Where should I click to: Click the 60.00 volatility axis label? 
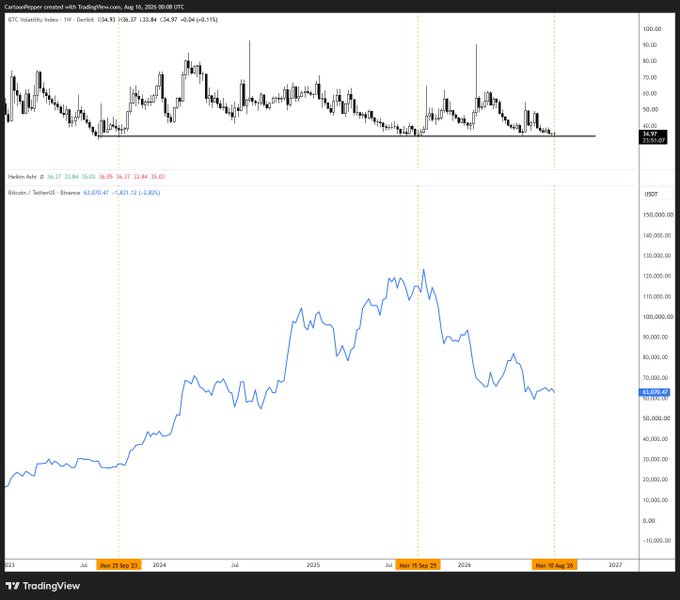click(650, 94)
